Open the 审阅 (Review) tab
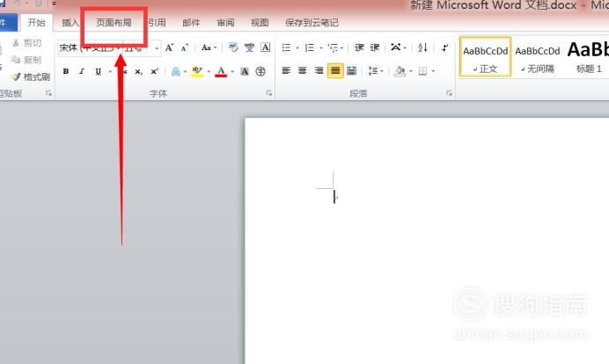The image size is (609, 364). pos(225,23)
